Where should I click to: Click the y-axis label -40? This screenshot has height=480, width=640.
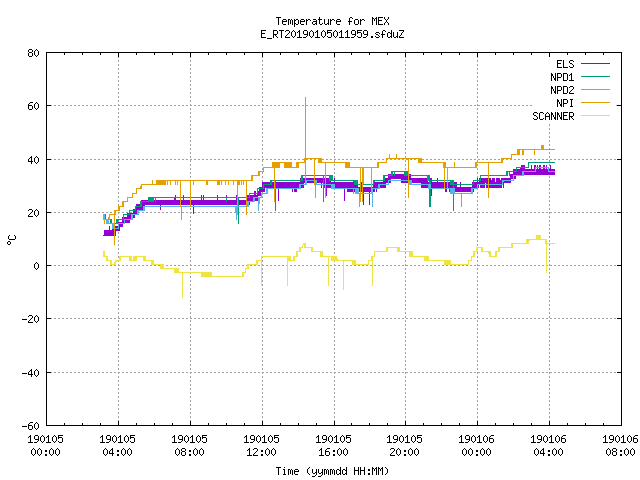click(x=31, y=373)
